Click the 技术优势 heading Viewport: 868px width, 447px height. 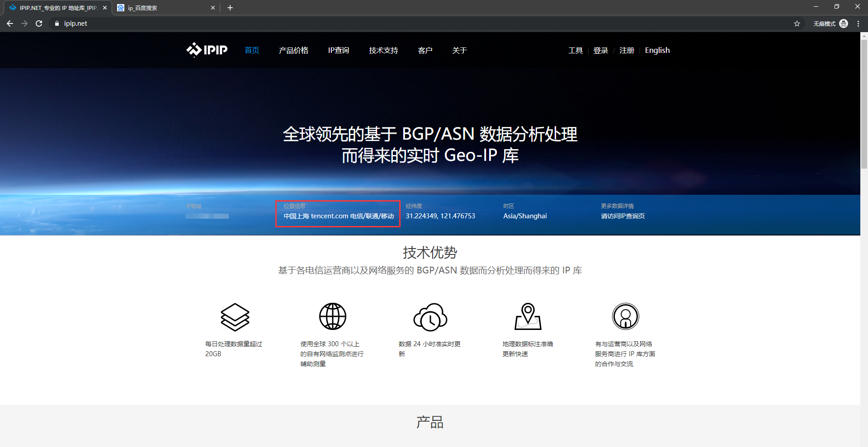tap(430, 252)
